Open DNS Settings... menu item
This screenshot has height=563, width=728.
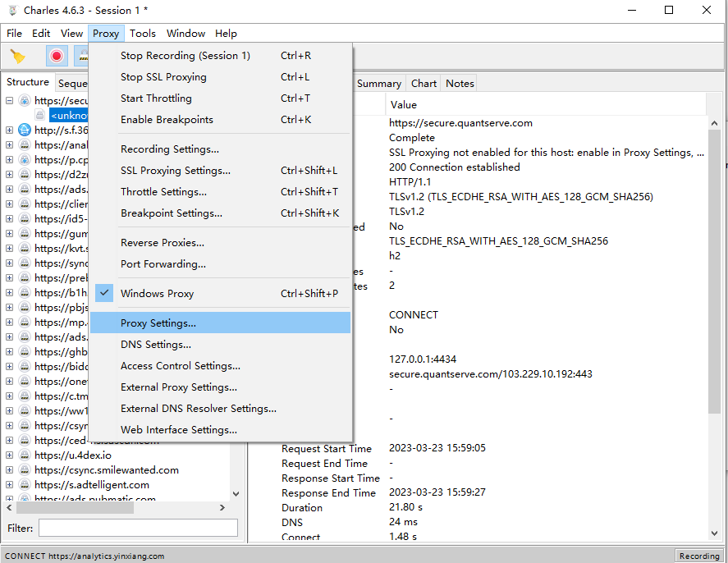click(220, 345)
